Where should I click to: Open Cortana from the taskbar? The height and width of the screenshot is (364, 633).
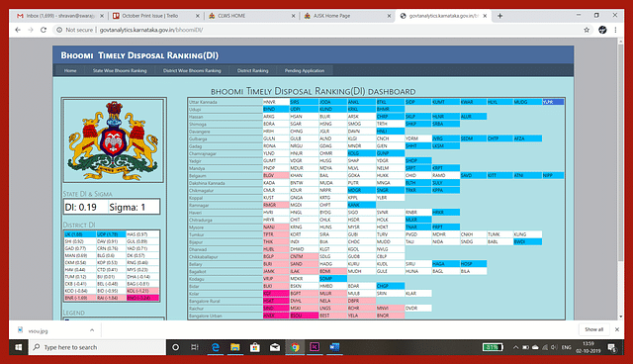point(176,347)
